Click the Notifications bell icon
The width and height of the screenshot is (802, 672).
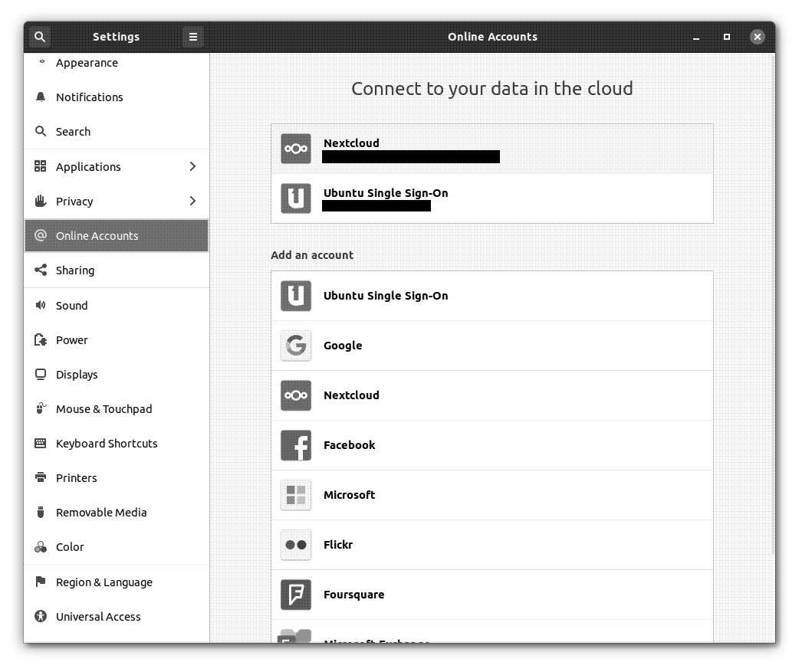click(41, 97)
